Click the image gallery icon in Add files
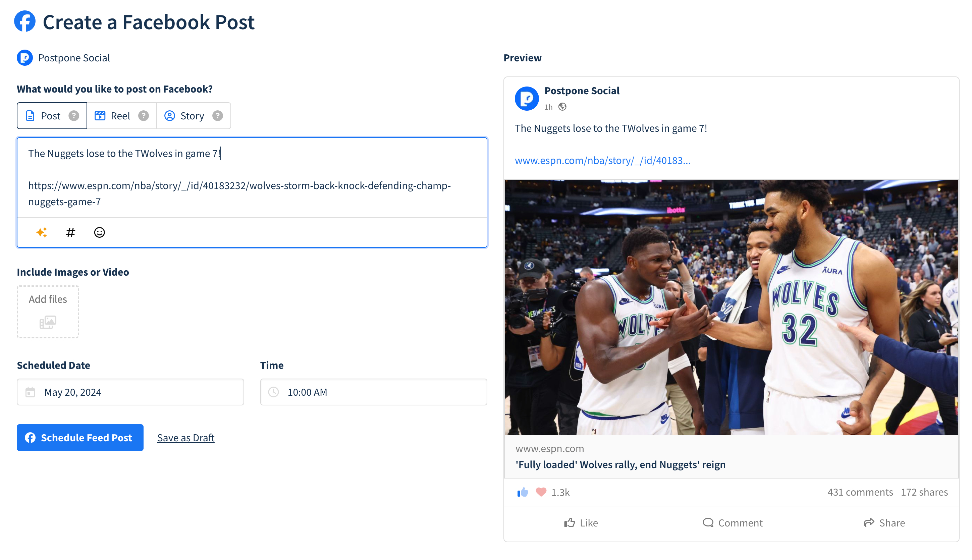 pos(48,322)
